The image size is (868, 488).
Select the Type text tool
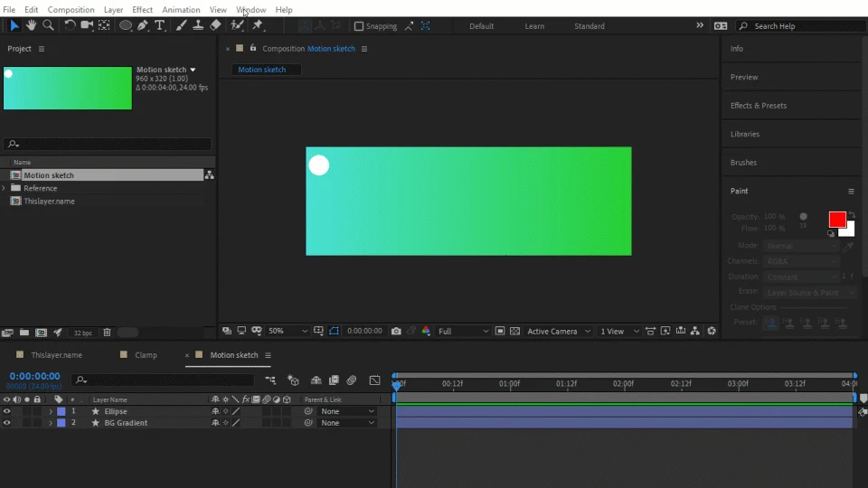coord(160,25)
